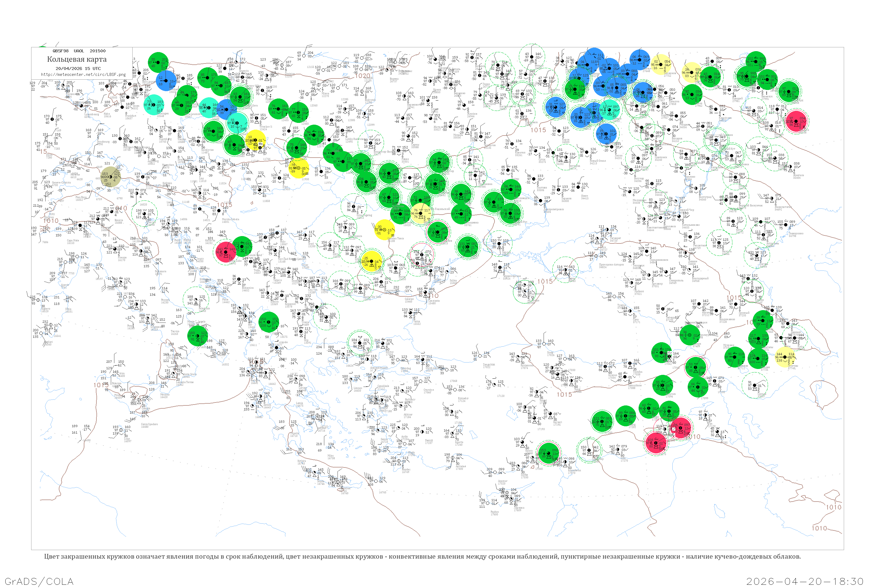Click the QBSF98 UAOL 201500 header

pos(79,51)
